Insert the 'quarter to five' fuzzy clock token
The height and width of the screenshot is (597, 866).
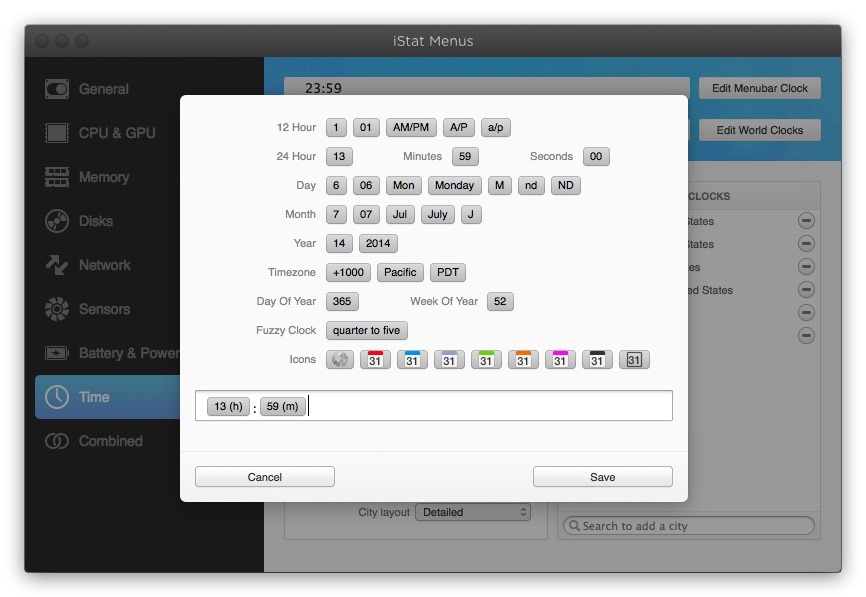point(367,330)
